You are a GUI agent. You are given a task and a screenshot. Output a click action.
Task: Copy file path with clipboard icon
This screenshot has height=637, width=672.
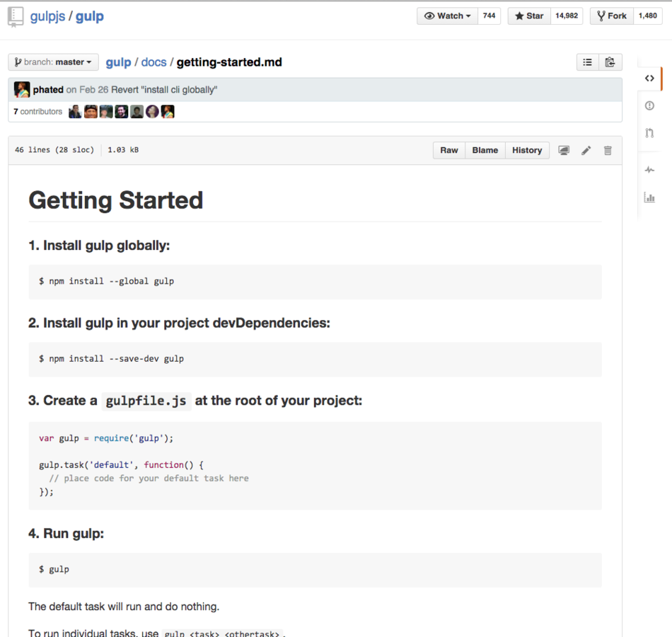610,62
